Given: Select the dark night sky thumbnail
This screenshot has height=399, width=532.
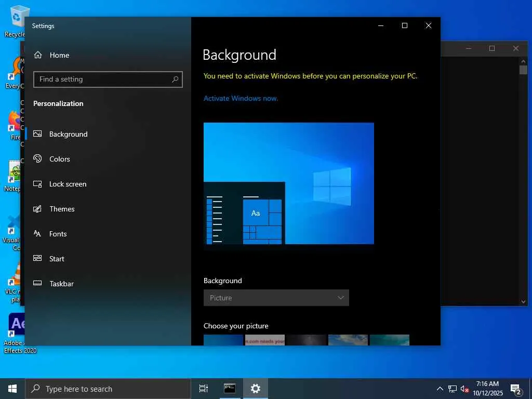Looking at the screenshot, I should 307,340.
